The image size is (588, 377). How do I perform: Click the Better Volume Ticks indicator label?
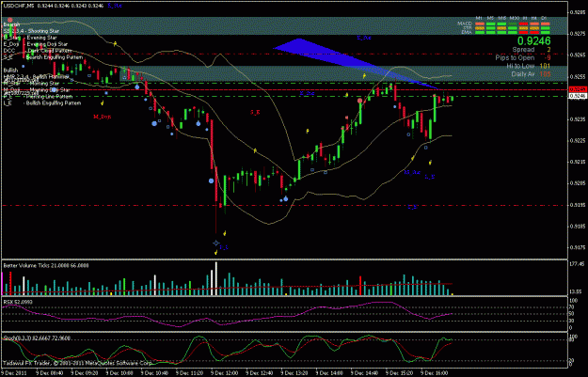(46, 265)
